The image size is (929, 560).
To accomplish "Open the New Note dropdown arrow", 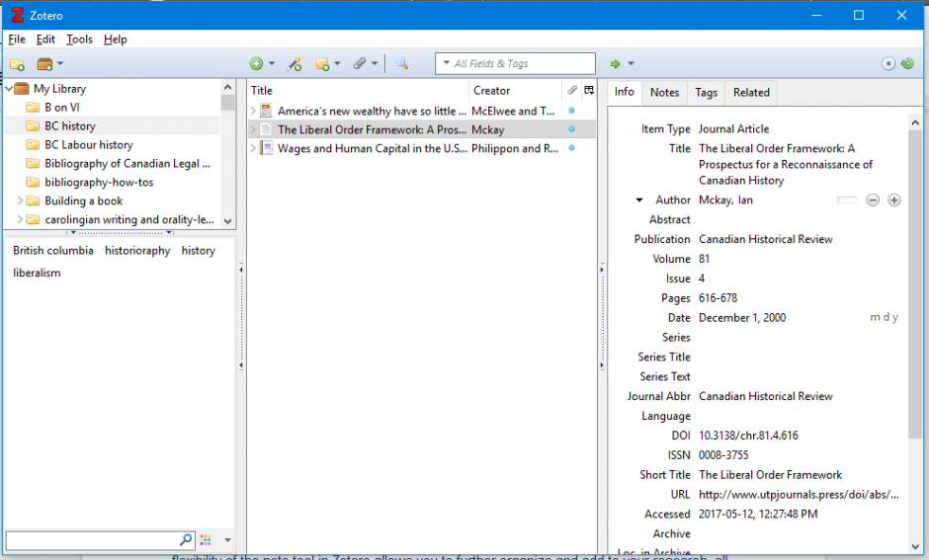I will [337, 63].
